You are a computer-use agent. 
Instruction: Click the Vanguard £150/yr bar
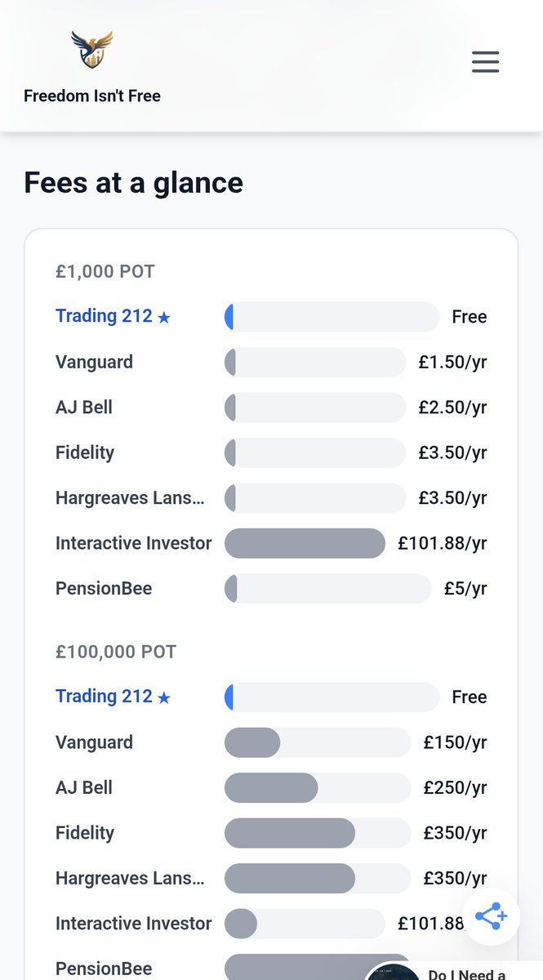coord(318,742)
